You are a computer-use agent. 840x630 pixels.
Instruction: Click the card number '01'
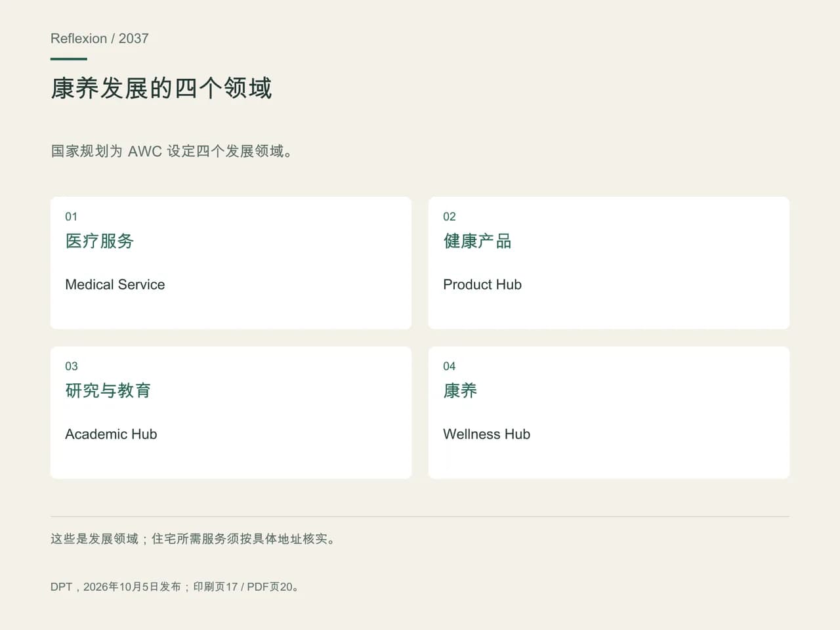(72, 217)
